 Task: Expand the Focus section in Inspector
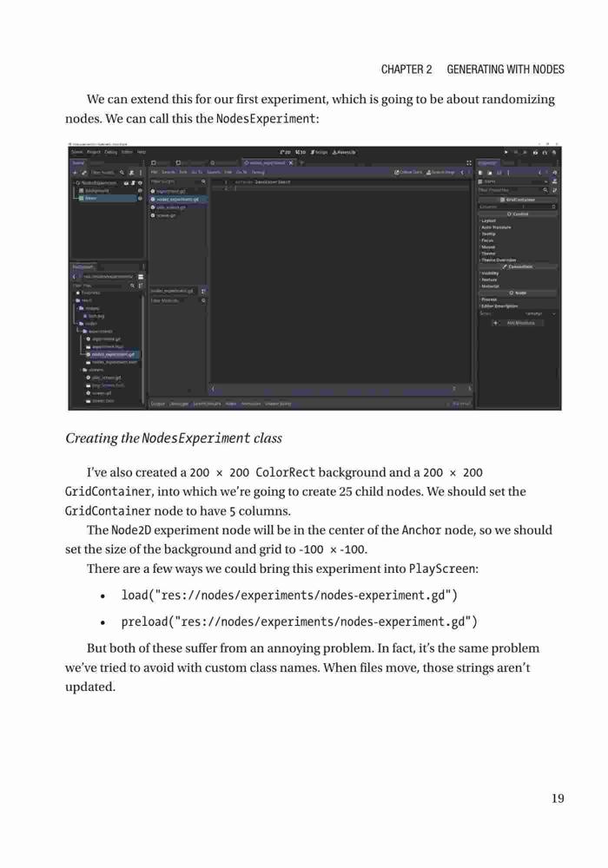click(x=486, y=240)
